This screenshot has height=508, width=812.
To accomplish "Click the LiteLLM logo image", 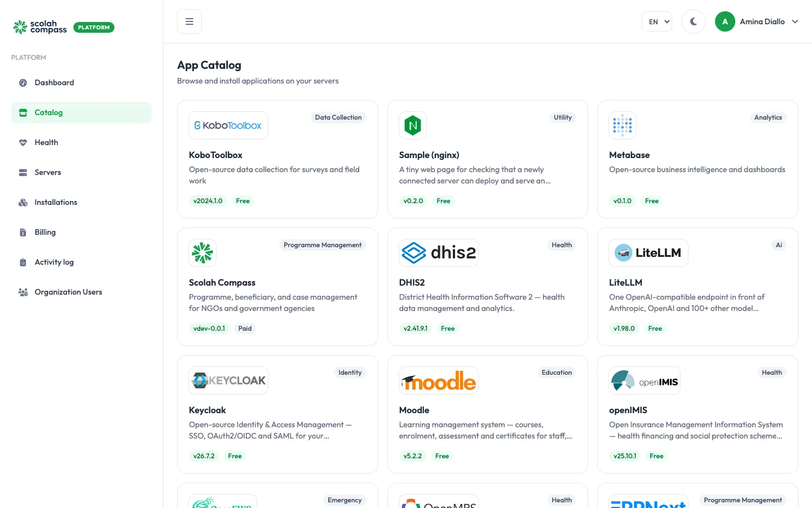I will (648, 253).
